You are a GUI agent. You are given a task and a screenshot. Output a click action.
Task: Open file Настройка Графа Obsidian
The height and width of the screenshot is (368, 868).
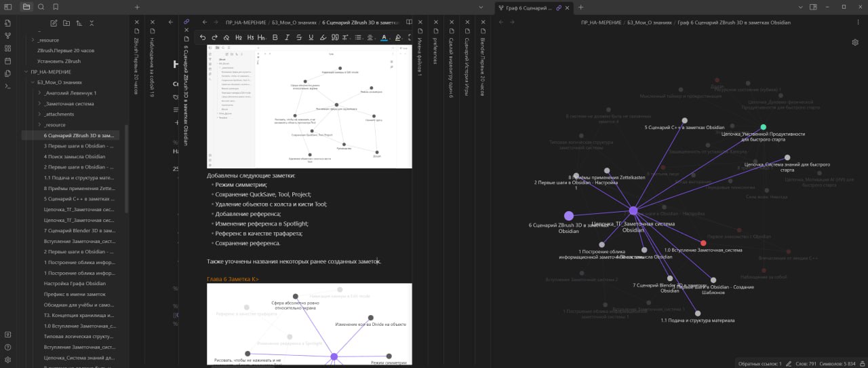[75, 283]
